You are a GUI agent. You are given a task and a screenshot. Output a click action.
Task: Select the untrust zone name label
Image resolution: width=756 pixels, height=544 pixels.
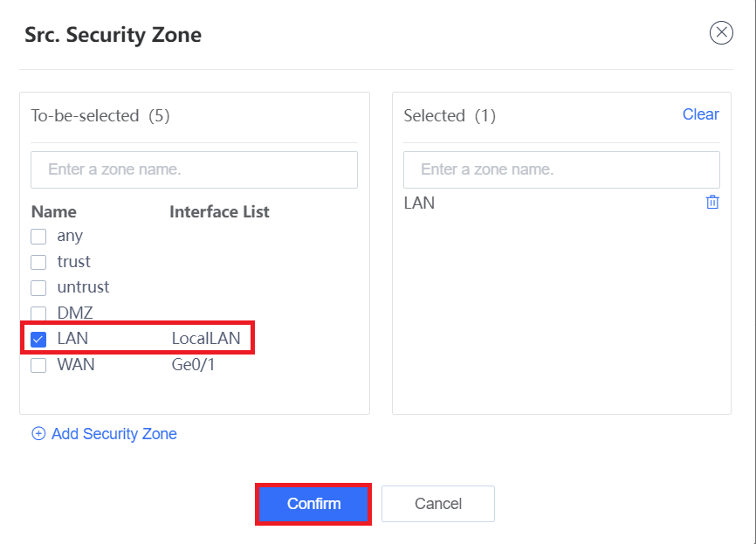[83, 287]
